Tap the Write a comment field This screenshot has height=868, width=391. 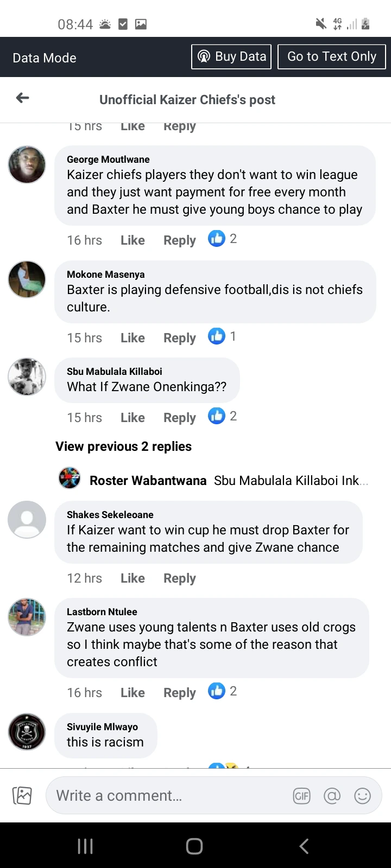point(163,795)
